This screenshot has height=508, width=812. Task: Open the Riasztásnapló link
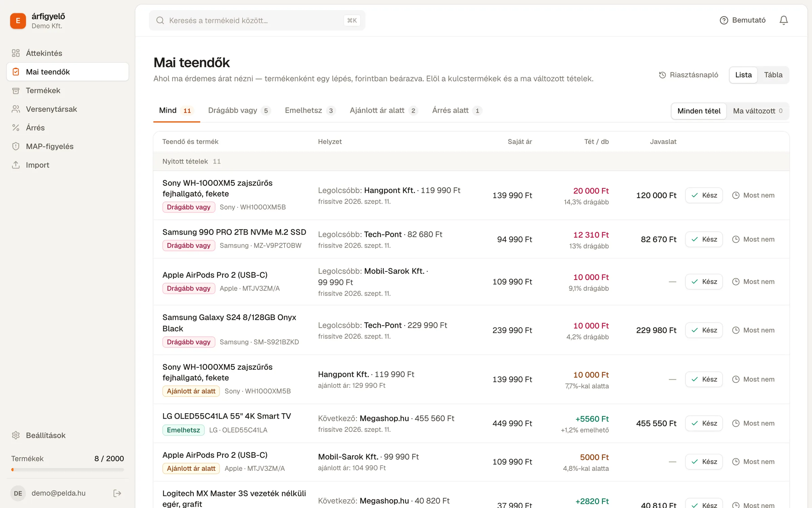click(688, 75)
